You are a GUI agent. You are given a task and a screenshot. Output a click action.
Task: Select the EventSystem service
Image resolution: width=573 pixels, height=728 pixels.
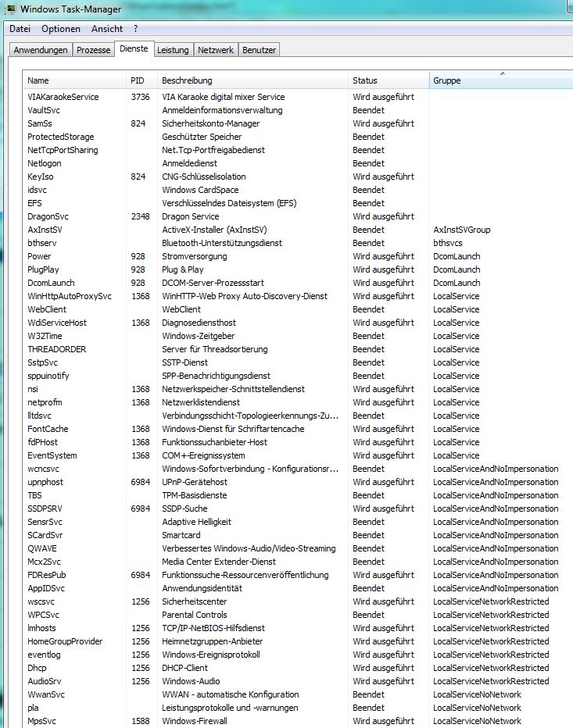click(52, 455)
